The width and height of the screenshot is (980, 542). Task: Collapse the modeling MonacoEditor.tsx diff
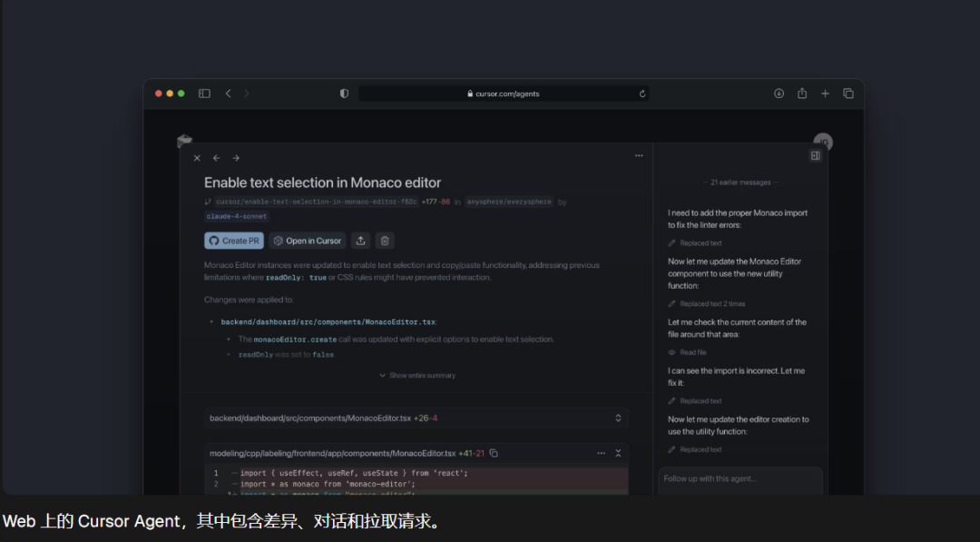click(x=618, y=453)
